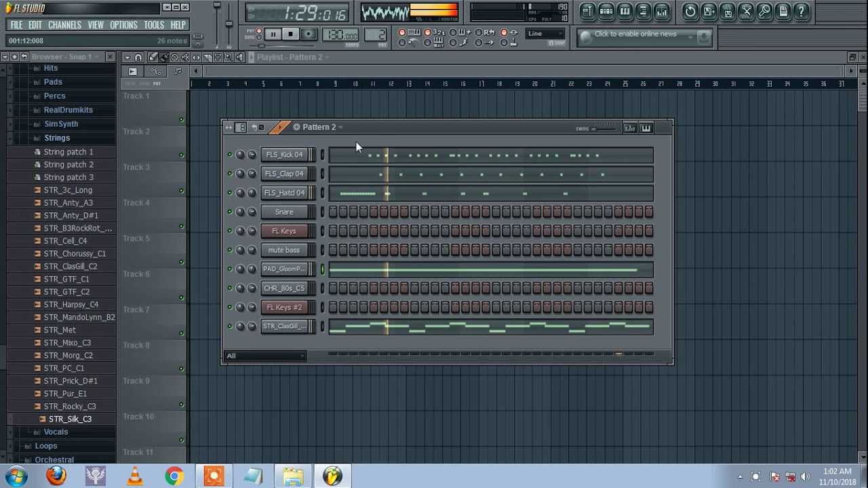Click String patch 2 in Browser
868x488 pixels.
pos(68,165)
